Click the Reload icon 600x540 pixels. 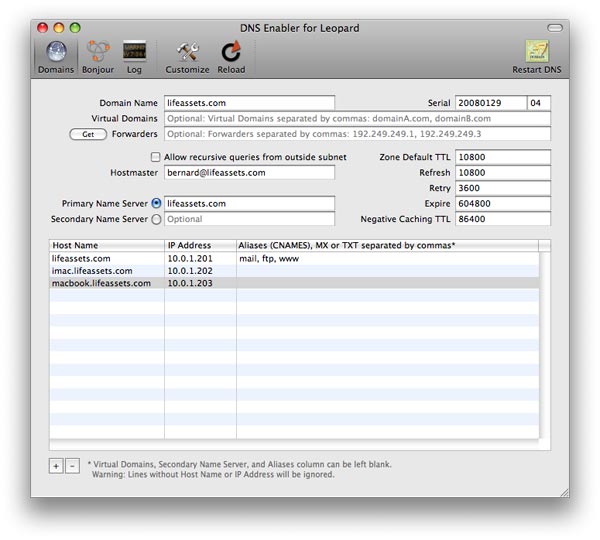(231, 56)
